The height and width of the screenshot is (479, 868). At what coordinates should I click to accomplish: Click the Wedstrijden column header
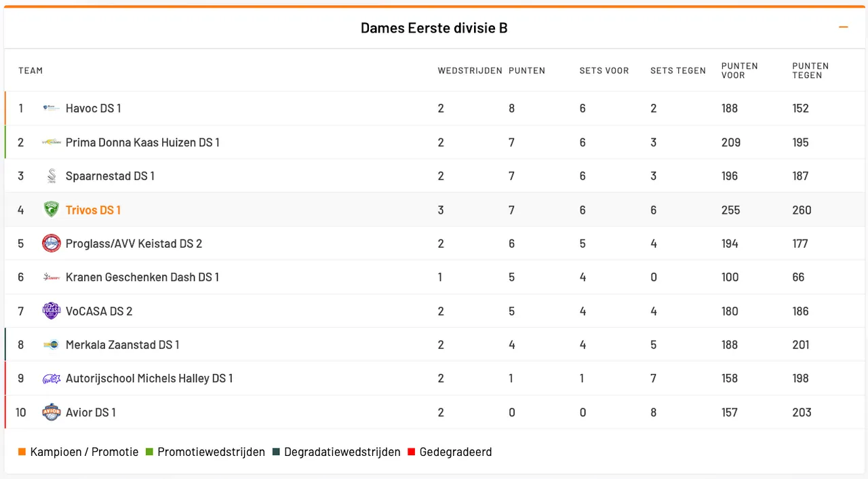[470, 71]
